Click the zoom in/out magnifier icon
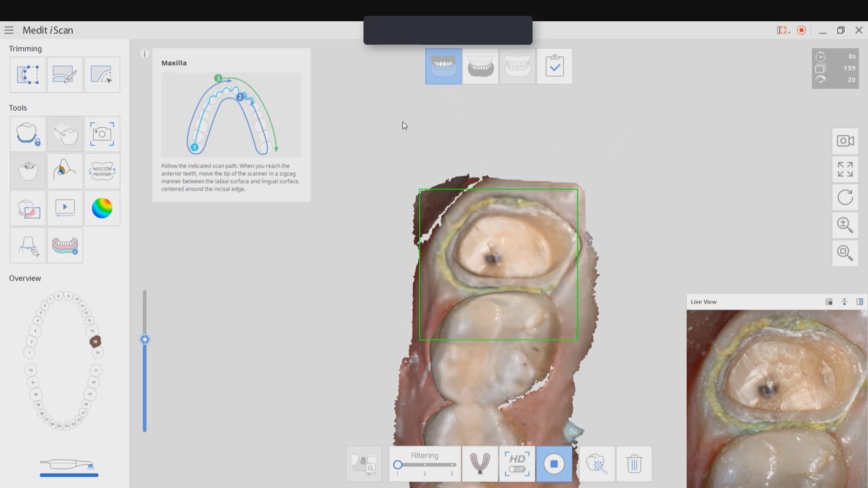The height and width of the screenshot is (488, 868). tap(845, 225)
